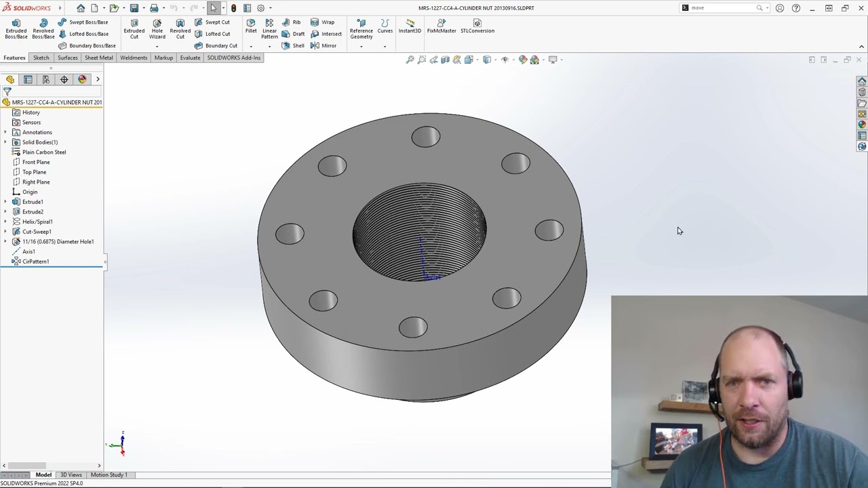Viewport: 868px width, 488px height.
Task: Choose the Lofted Cut feature
Action: click(212, 34)
